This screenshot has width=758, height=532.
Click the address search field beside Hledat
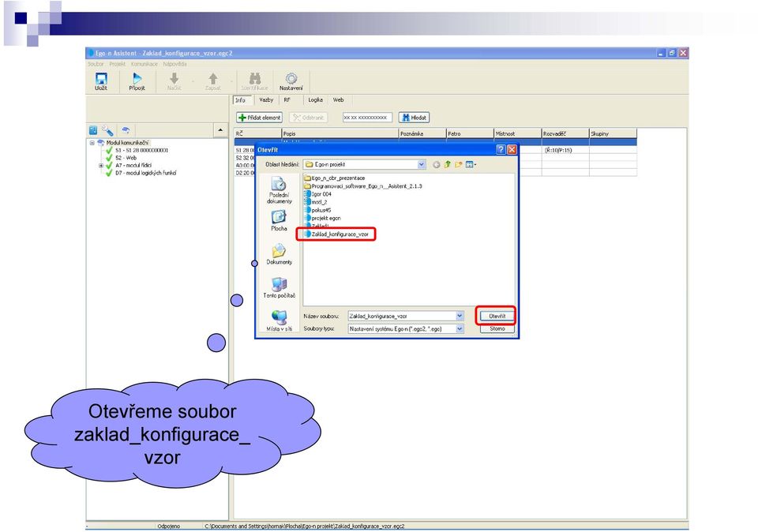pyautogui.click(x=367, y=118)
